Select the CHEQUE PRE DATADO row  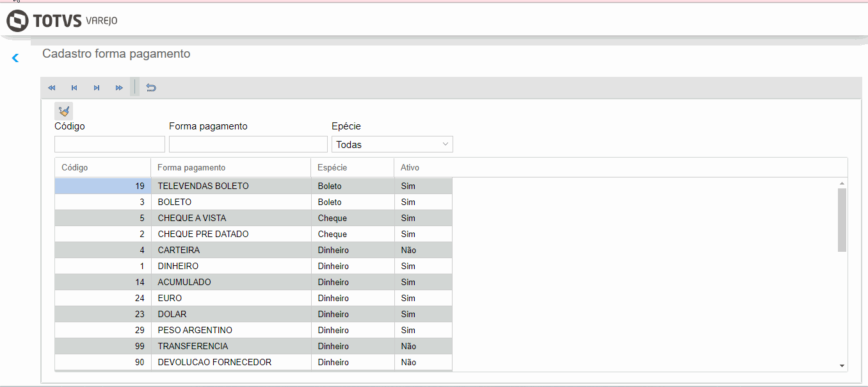pyautogui.click(x=203, y=235)
